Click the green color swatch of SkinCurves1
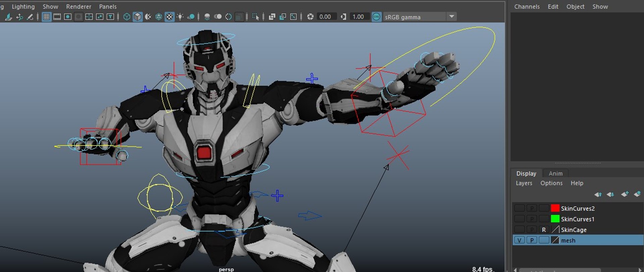The height and width of the screenshot is (272, 644). 555,219
